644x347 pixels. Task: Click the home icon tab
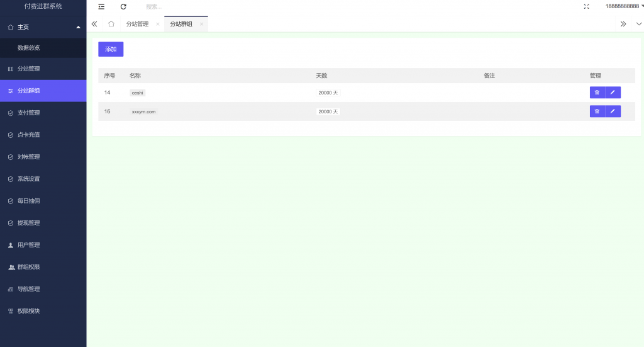[111, 24]
